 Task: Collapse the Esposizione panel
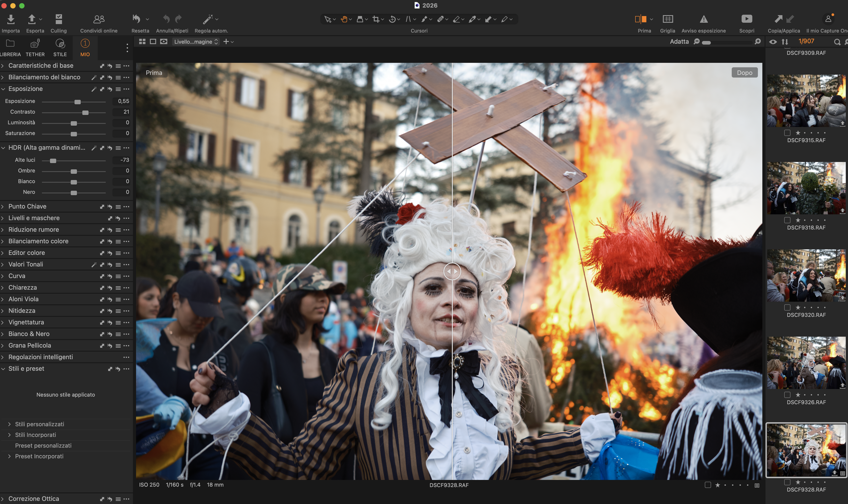coord(25,89)
